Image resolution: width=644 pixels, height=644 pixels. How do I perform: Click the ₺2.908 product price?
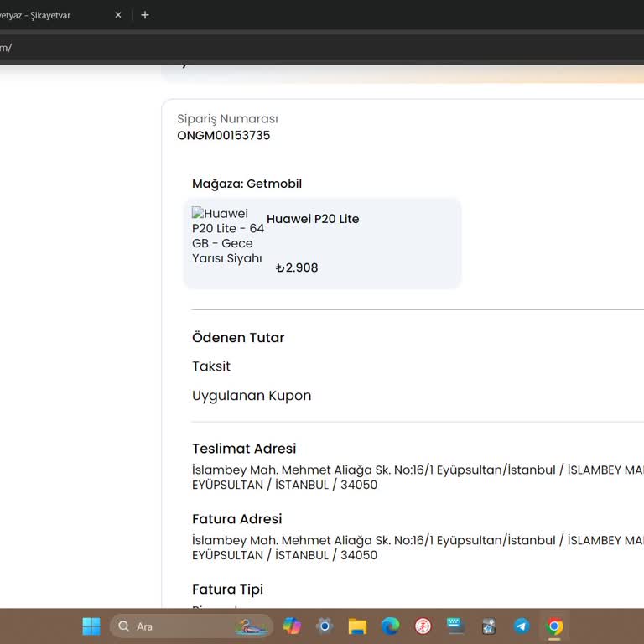pyautogui.click(x=297, y=268)
